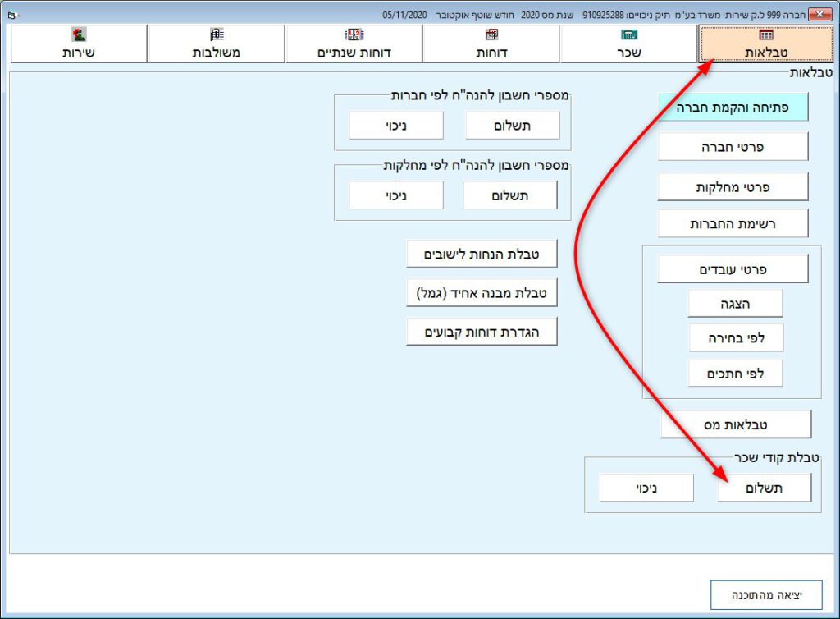This screenshot has width=840, height=619.
Task: Click ניכוי under מספרי חשבון לפי מחלקות
Action: tap(396, 195)
